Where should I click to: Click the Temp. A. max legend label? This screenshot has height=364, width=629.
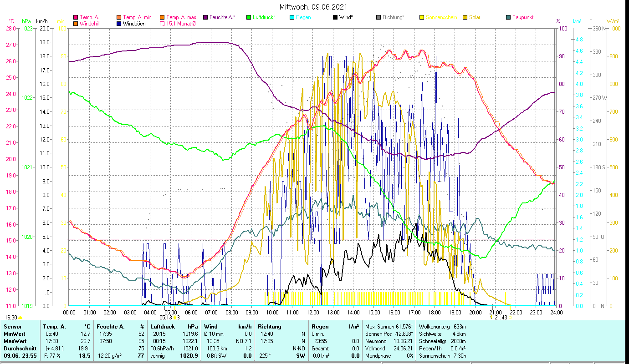pyautogui.click(x=181, y=17)
